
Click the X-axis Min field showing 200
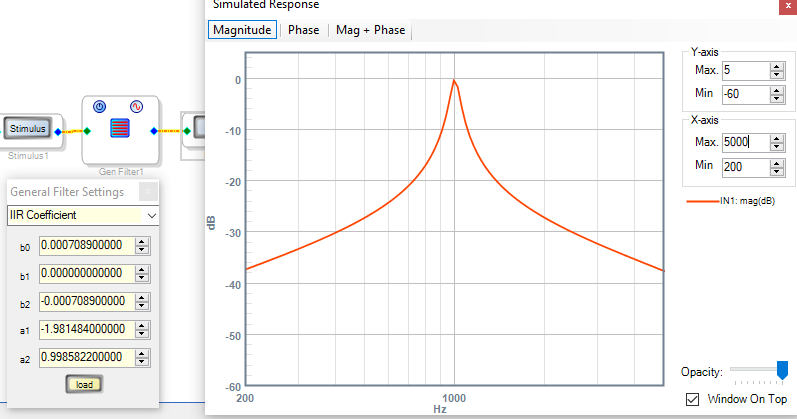(746, 167)
